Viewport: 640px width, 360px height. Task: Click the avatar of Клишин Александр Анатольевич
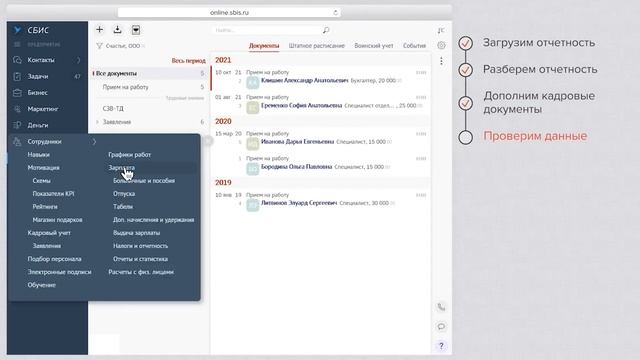(x=253, y=83)
